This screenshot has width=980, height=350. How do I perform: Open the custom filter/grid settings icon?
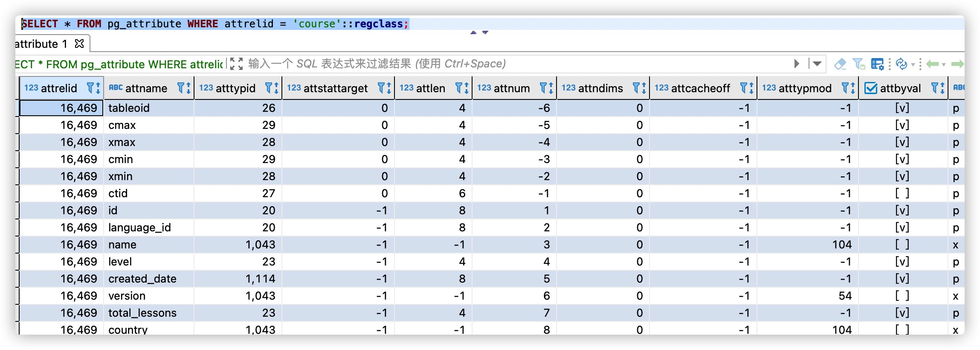[x=877, y=64]
